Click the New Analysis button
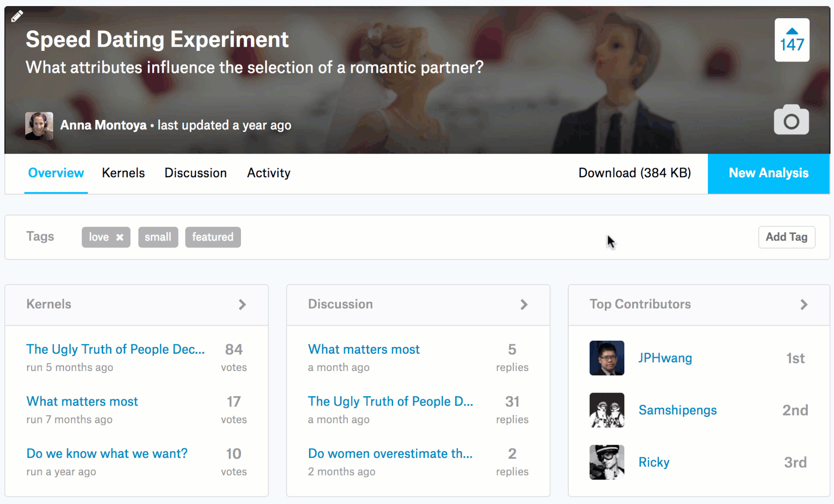The width and height of the screenshot is (834, 504). tap(768, 173)
